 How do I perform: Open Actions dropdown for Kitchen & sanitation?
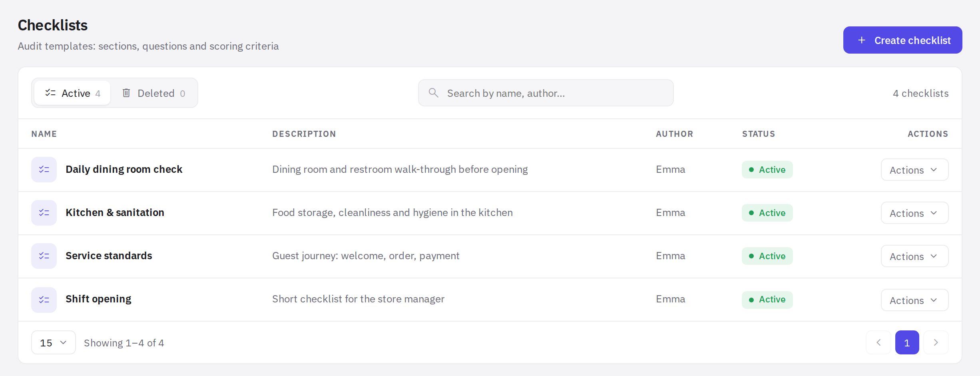pos(914,213)
